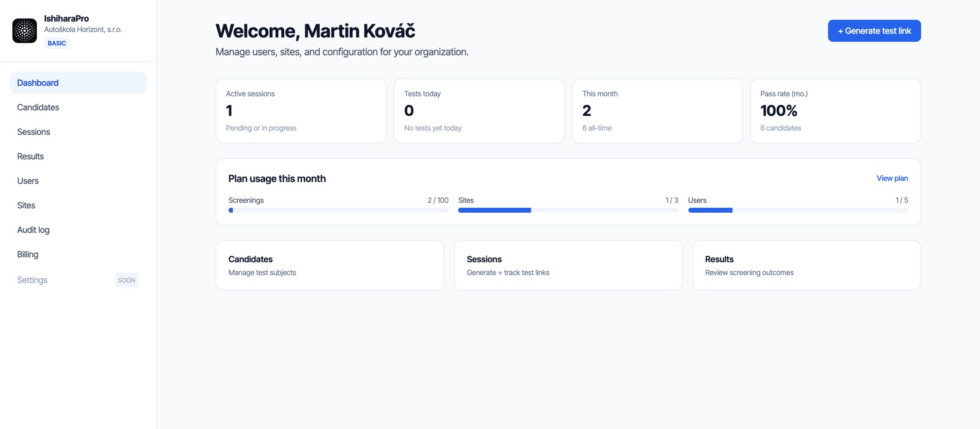
Task: Go to Billing in the sidebar
Action: 78,254
